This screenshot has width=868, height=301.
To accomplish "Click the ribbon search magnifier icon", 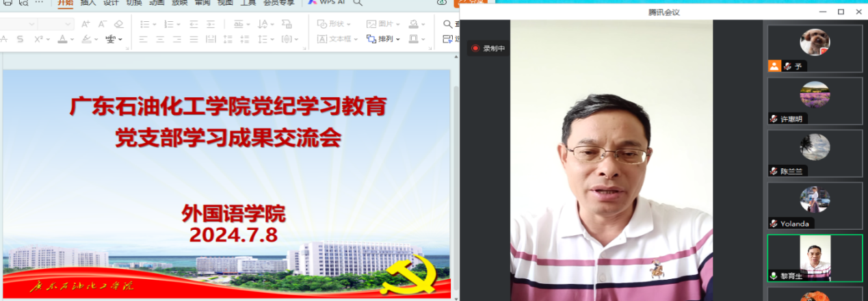I will coord(358,3).
